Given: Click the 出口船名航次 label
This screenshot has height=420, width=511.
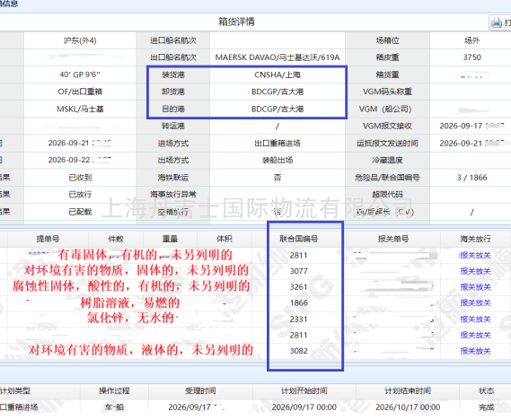Looking at the screenshot, I should (x=173, y=57).
